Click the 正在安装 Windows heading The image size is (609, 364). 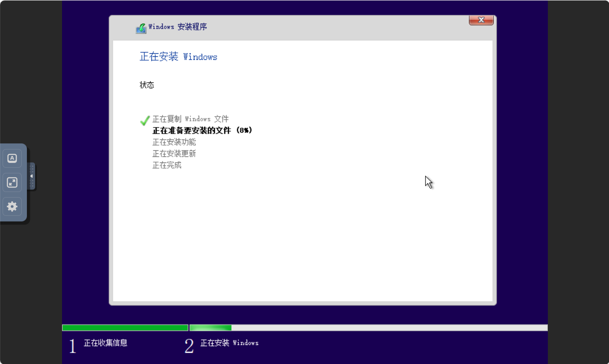(x=178, y=57)
